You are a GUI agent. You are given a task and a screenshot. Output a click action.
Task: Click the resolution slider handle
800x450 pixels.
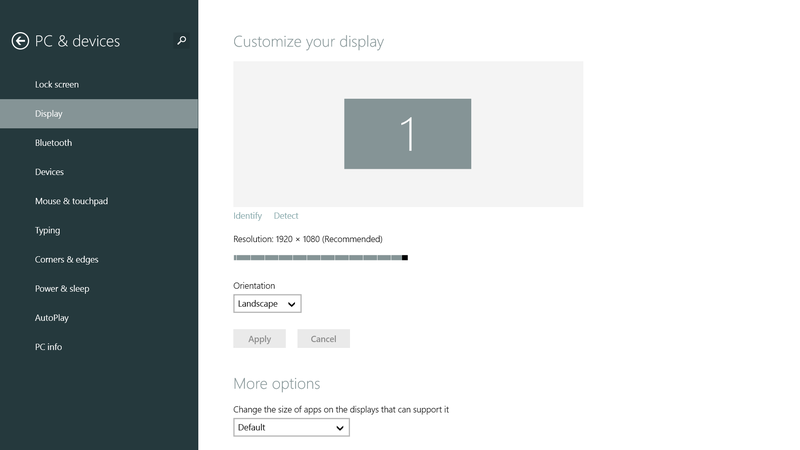click(x=405, y=258)
